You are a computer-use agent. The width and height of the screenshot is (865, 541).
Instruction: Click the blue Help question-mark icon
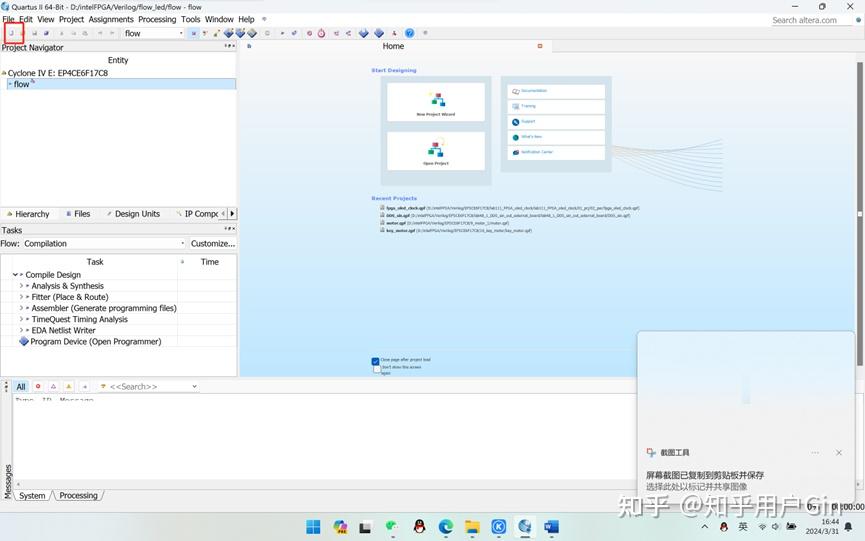point(409,33)
